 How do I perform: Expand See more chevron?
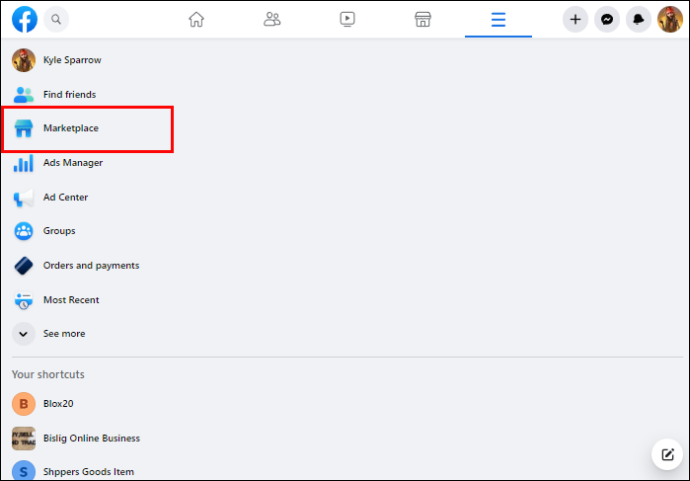[x=24, y=334]
